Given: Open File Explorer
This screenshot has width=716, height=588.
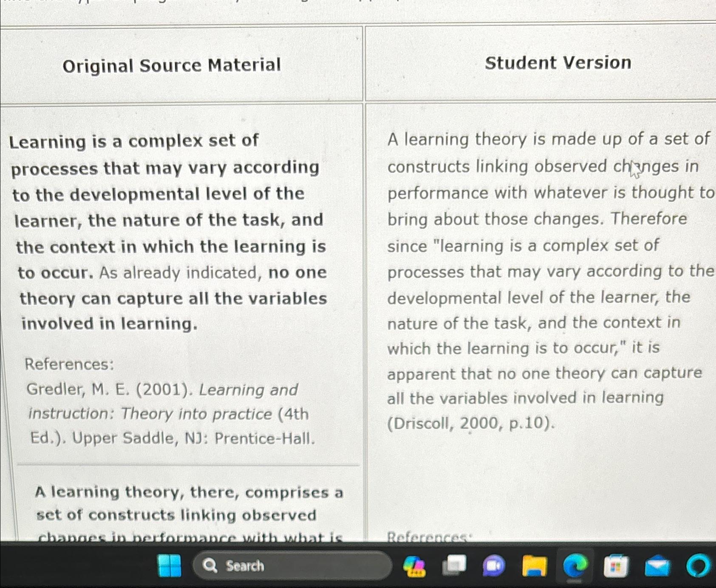Looking at the screenshot, I should pyautogui.click(x=535, y=566).
